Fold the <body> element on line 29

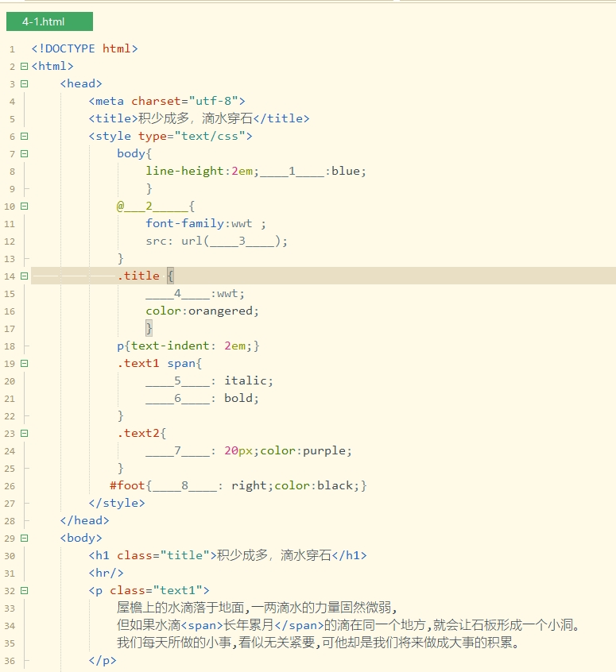coord(24,539)
